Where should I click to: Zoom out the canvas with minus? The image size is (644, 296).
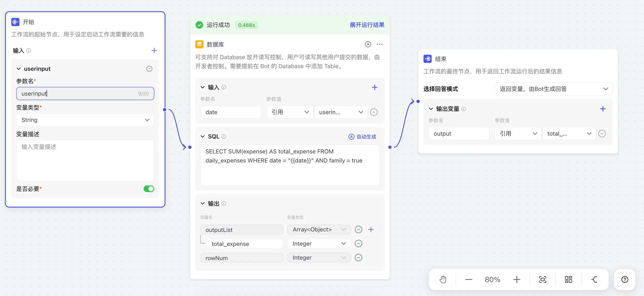[x=469, y=279]
